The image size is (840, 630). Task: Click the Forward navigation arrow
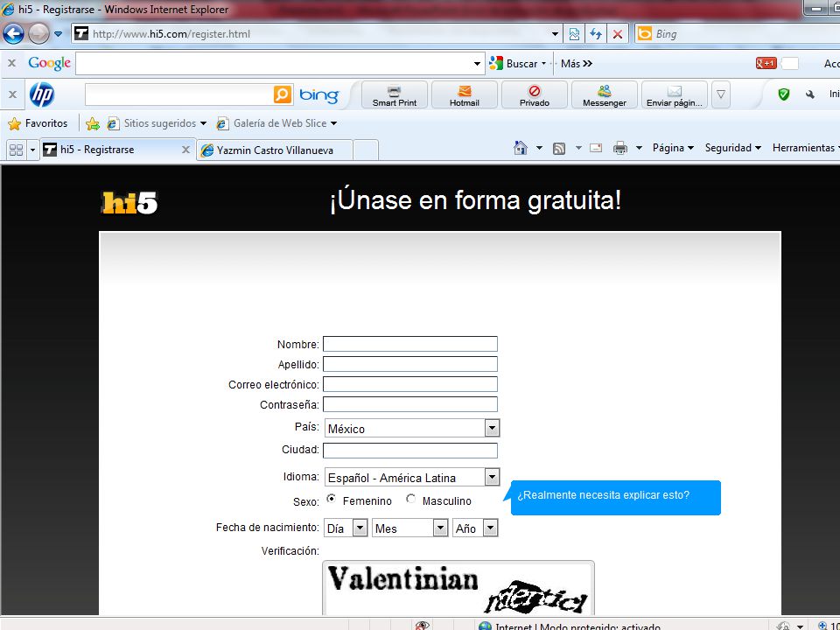[x=38, y=34]
